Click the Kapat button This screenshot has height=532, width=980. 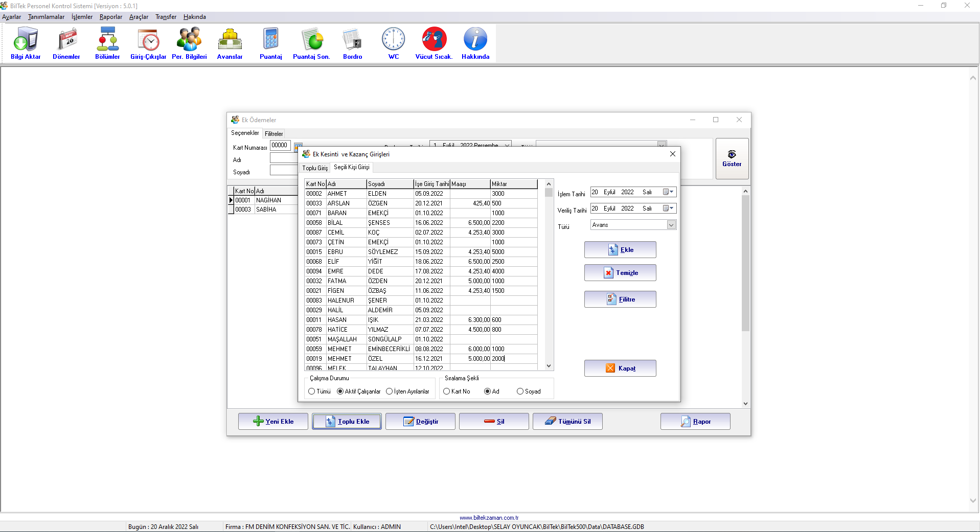click(620, 368)
